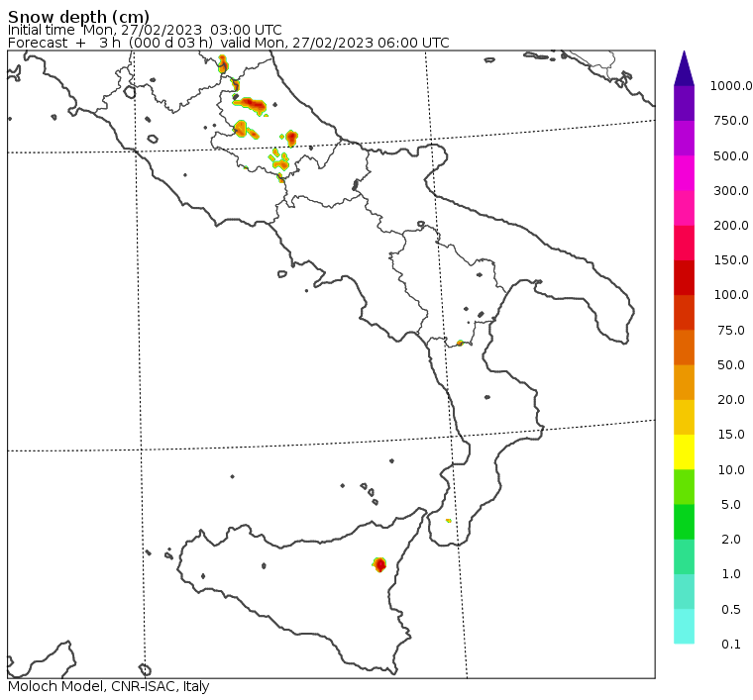
Task: Click the purple swatch above the 750.0 label
Action: click(x=684, y=103)
